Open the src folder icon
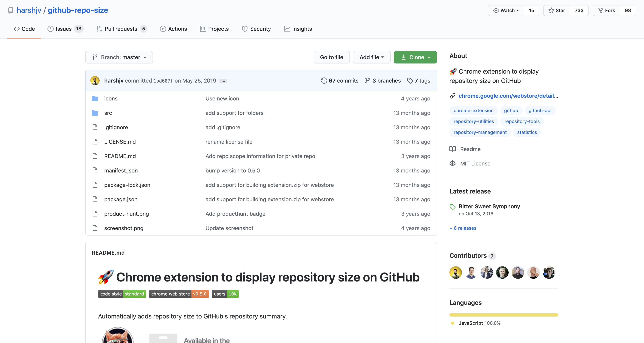This screenshot has width=644, height=343. coord(95,113)
